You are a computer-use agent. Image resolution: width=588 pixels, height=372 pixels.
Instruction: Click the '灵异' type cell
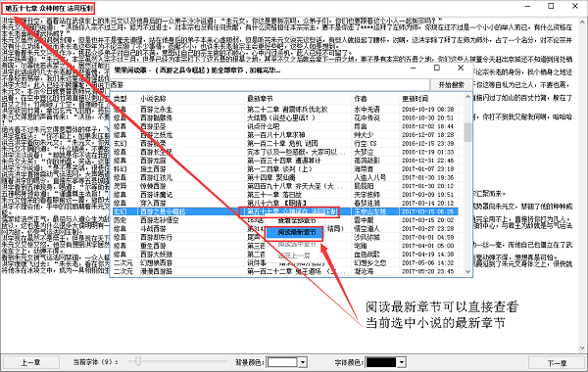pyautogui.click(x=120, y=186)
